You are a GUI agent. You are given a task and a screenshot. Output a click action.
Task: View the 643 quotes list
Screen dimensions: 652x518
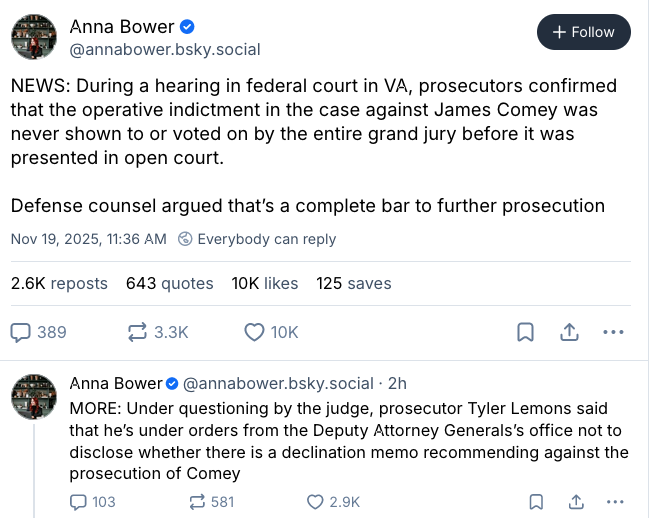(169, 283)
